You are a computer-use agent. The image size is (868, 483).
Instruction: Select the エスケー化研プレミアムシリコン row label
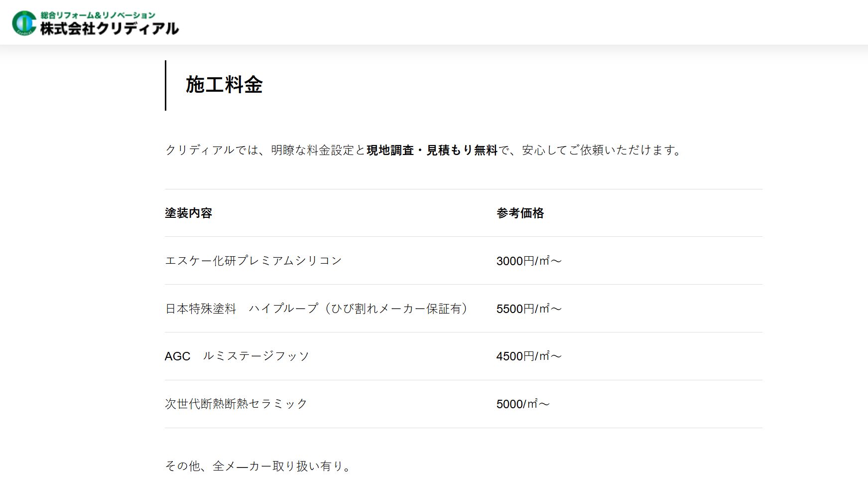[x=253, y=261]
